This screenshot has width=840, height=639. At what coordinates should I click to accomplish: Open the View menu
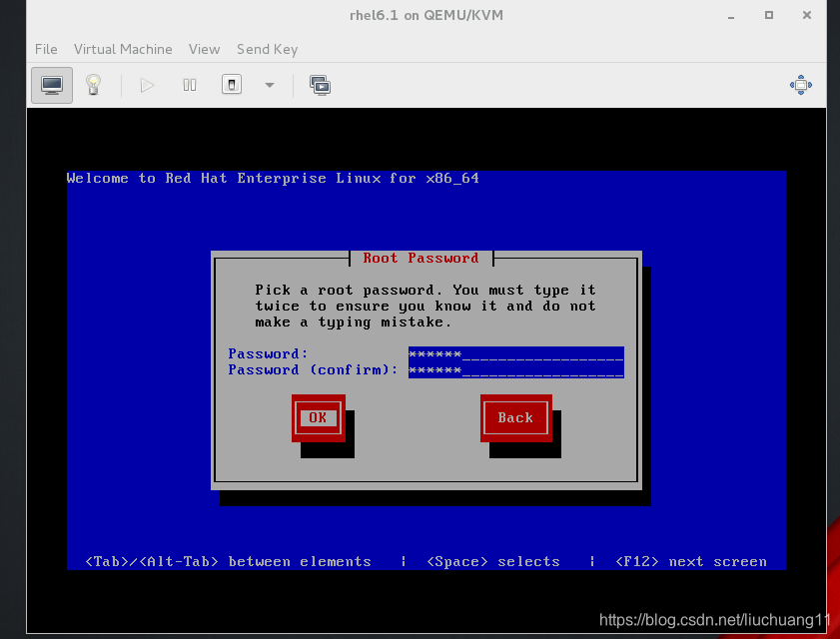pyautogui.click(x=204, y=49)
